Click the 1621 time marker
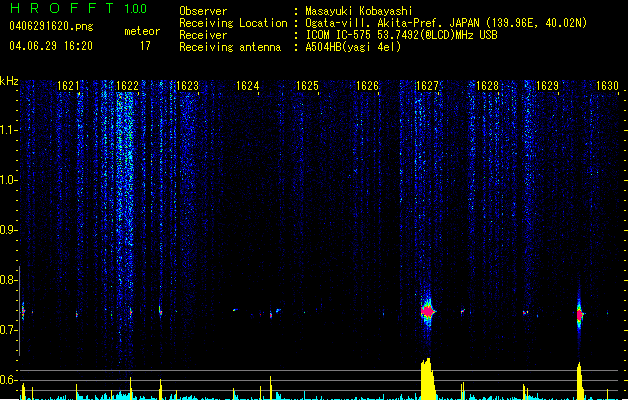 pyautogui.click(x=68, y=86)
